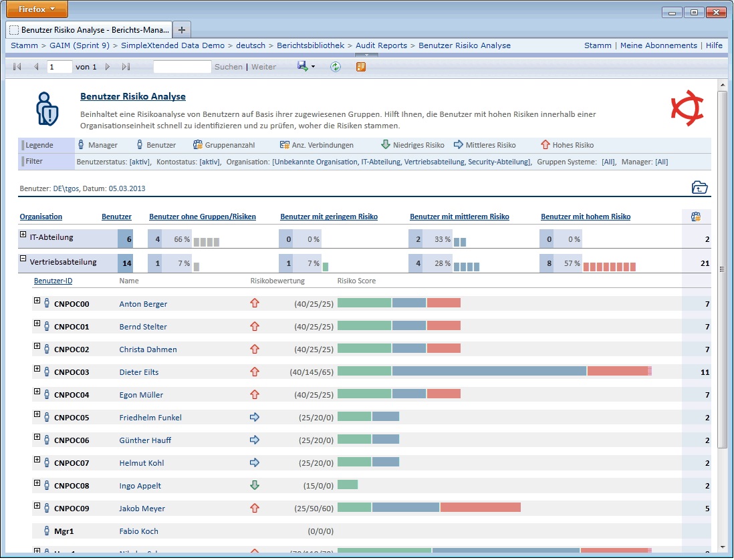Click the group count column header icon
Image resolution: width=734 pixels, height=560 pixels.
tap(696, 217)
